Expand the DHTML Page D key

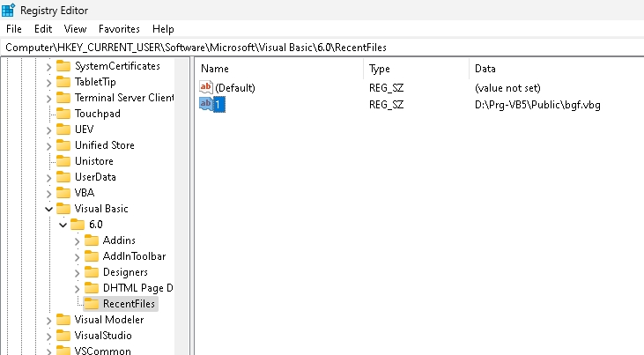(x=77, y=289)
